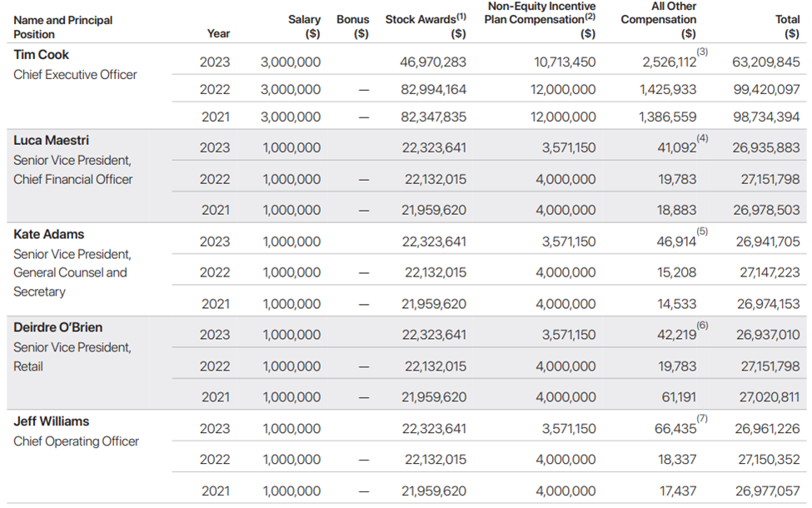Select the total 27,020,811

pos(770,397)
